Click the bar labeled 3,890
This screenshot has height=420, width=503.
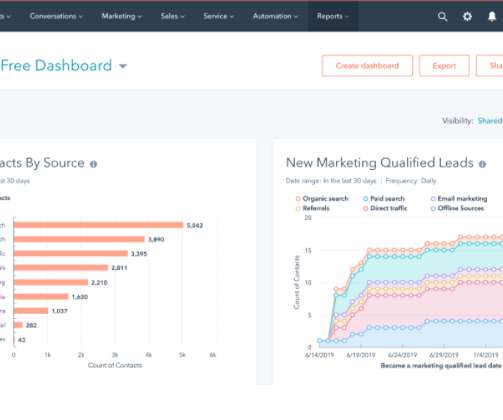(x=79, y=239)
